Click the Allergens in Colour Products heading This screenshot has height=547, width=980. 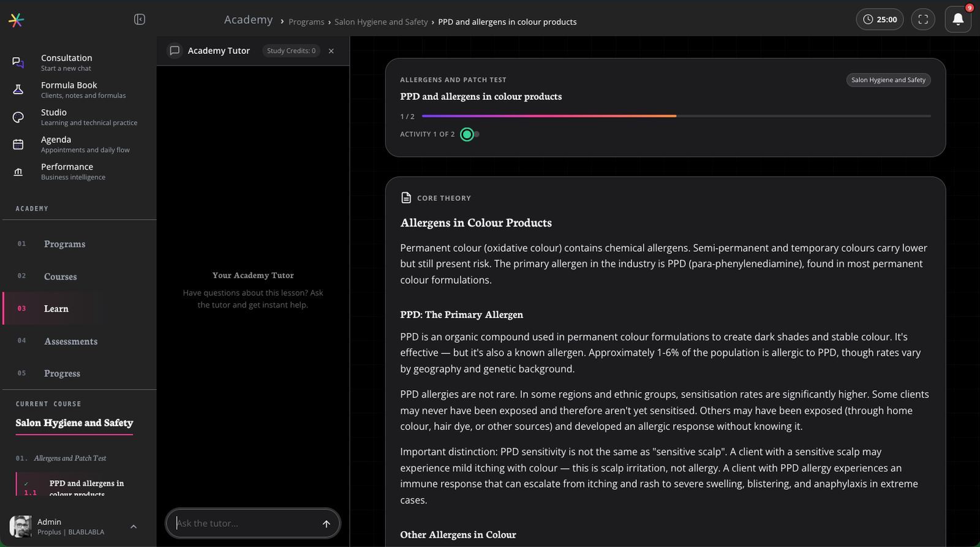tap(476, 223)
